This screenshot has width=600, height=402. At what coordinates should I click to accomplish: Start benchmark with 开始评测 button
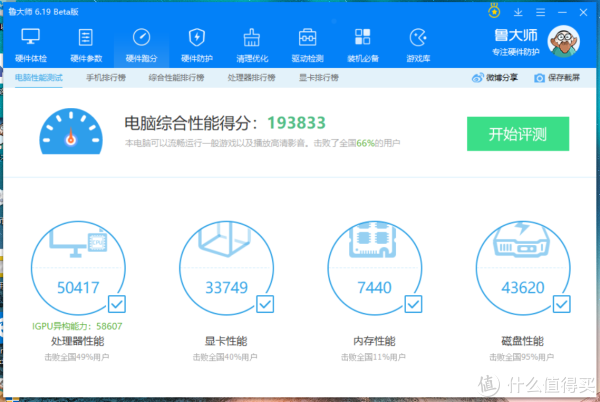tap(518, 134)
